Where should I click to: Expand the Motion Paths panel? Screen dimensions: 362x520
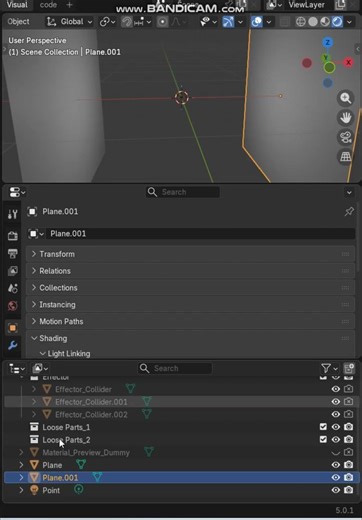pos(190,321)
